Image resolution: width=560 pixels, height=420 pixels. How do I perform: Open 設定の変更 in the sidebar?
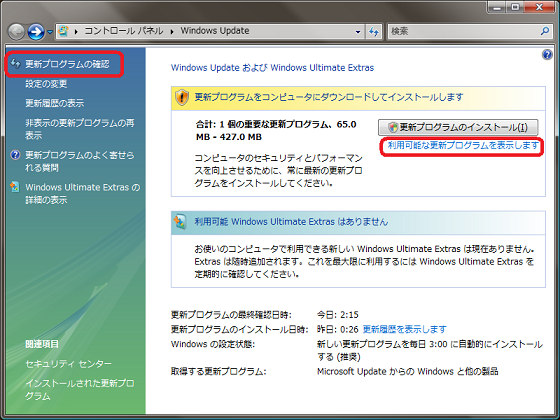[46, 84]
